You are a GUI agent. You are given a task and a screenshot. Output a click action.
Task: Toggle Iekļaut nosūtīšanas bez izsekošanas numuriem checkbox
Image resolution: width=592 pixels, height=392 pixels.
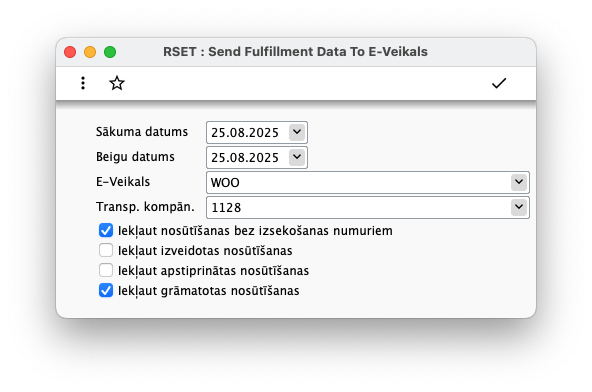coord(106,230)
